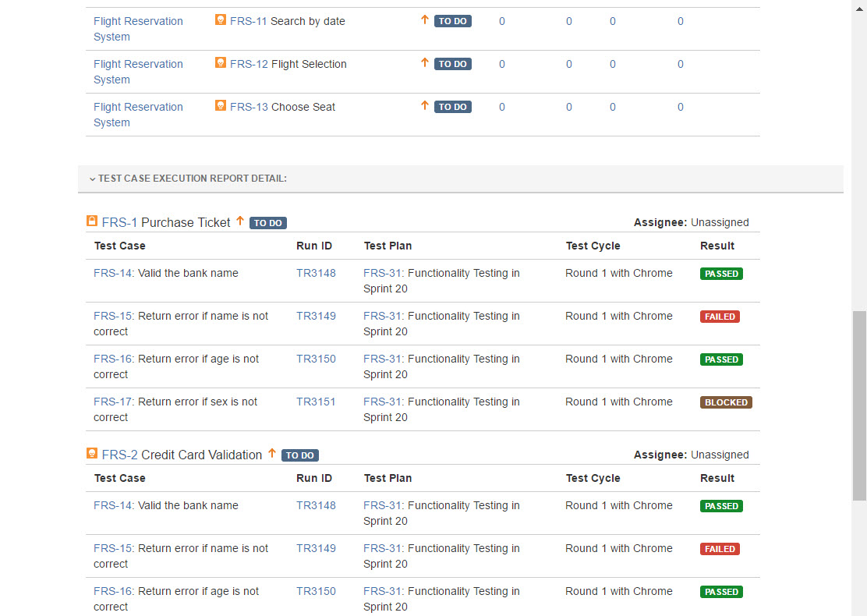The image size is (867, 616).
Task: Click the vertical page scrollbar thumb
Action: coord(859,405)
